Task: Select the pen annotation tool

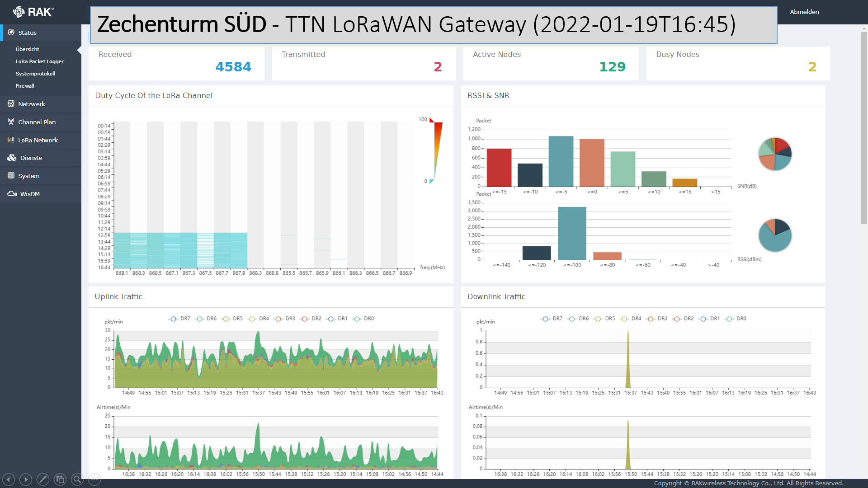Action: click(x=43, y=479)
